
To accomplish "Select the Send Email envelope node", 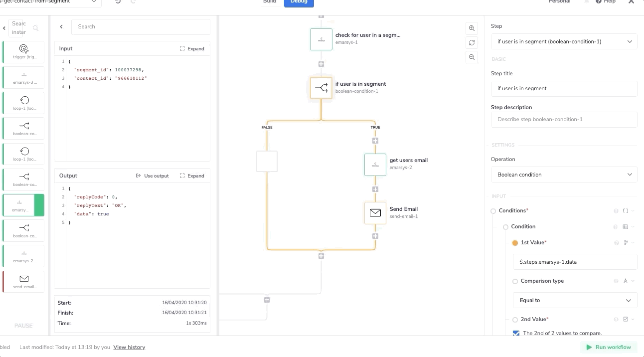I will (375, 213).
